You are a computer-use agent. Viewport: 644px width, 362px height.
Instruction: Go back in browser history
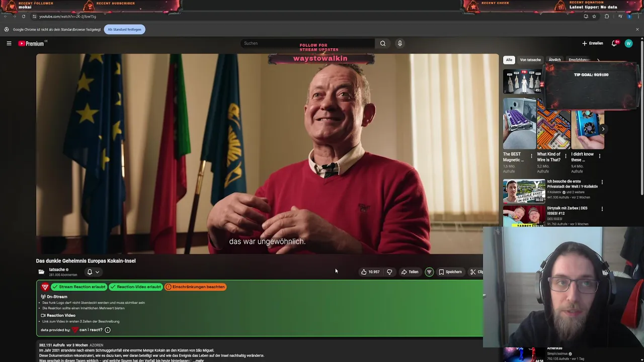point(5,16)
